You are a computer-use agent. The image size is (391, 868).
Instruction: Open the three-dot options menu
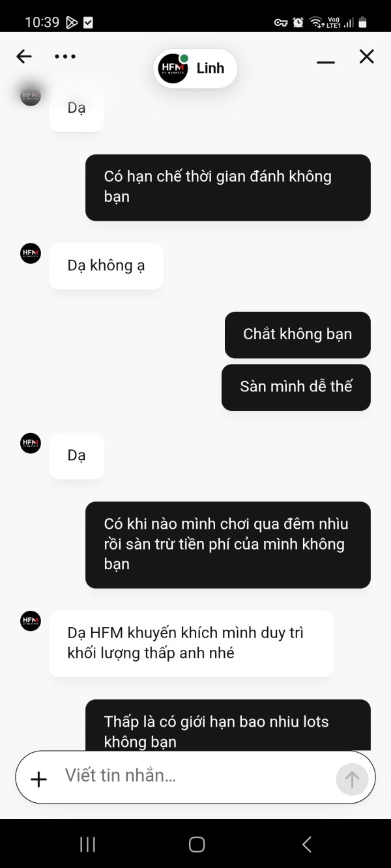[x=65, y=57]
